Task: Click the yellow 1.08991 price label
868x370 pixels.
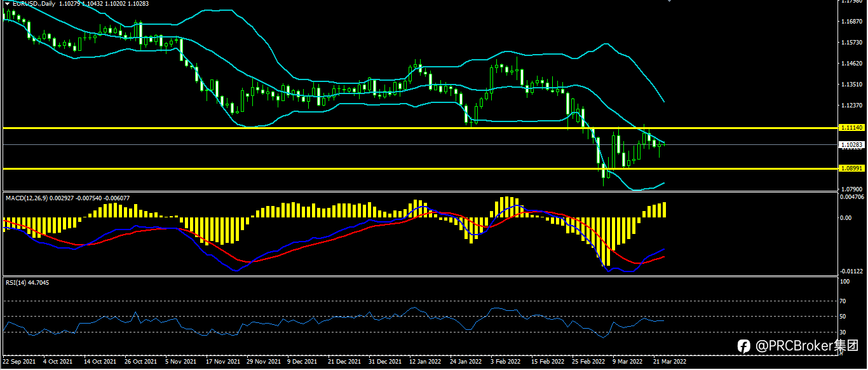Action: pos(851,168)
